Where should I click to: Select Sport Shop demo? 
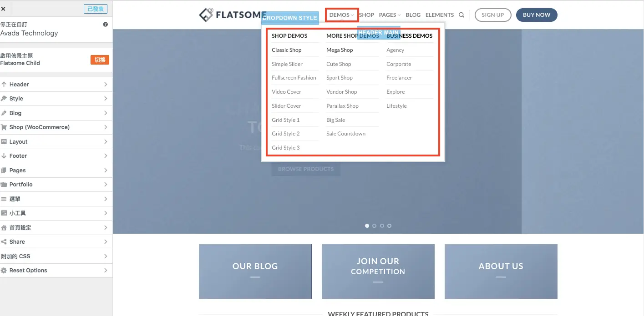pos(340,78)
